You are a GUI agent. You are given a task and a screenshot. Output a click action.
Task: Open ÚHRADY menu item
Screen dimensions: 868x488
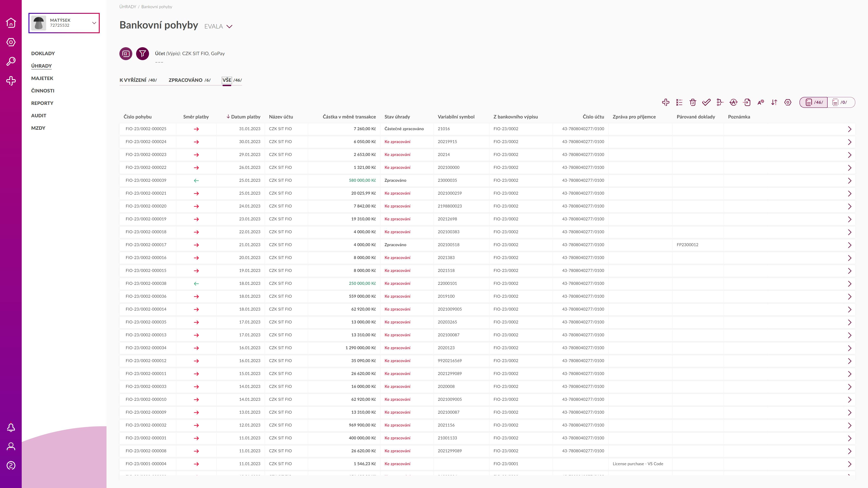[x=41, y=66]
